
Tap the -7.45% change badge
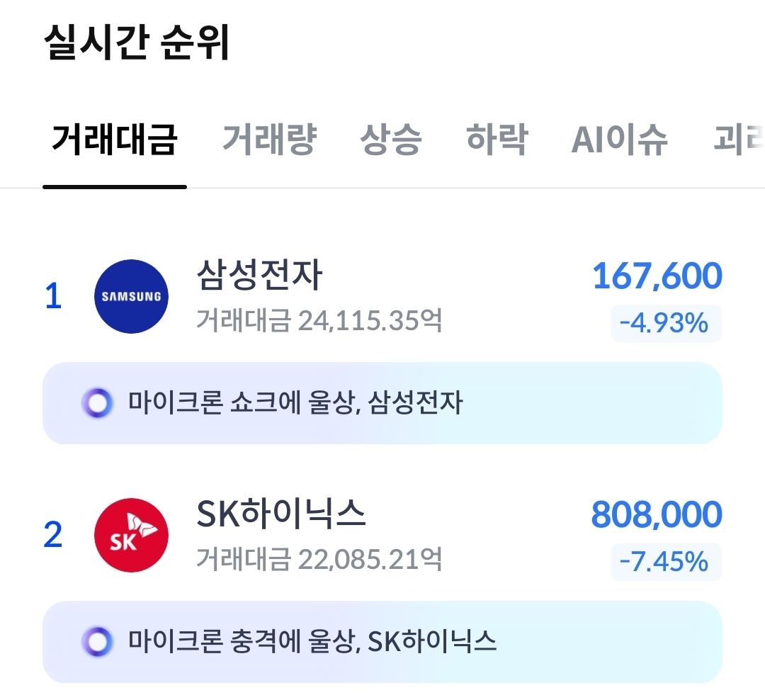click(x=664, y=562)
